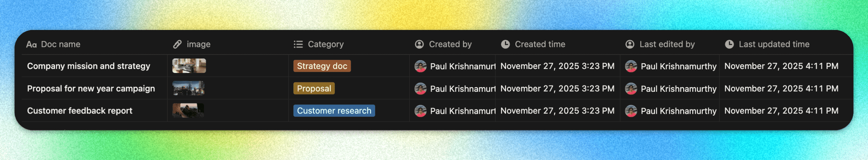Open the Proposal for new year campaign thumbnail

(x=188, y=88)
